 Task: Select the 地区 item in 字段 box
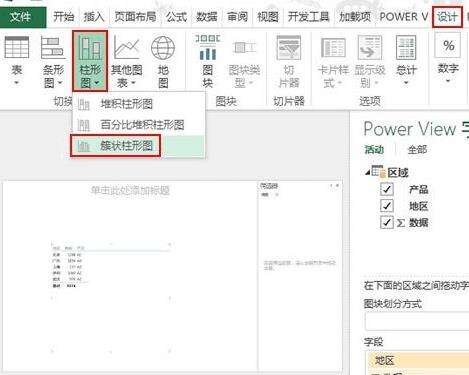[418, 360]
